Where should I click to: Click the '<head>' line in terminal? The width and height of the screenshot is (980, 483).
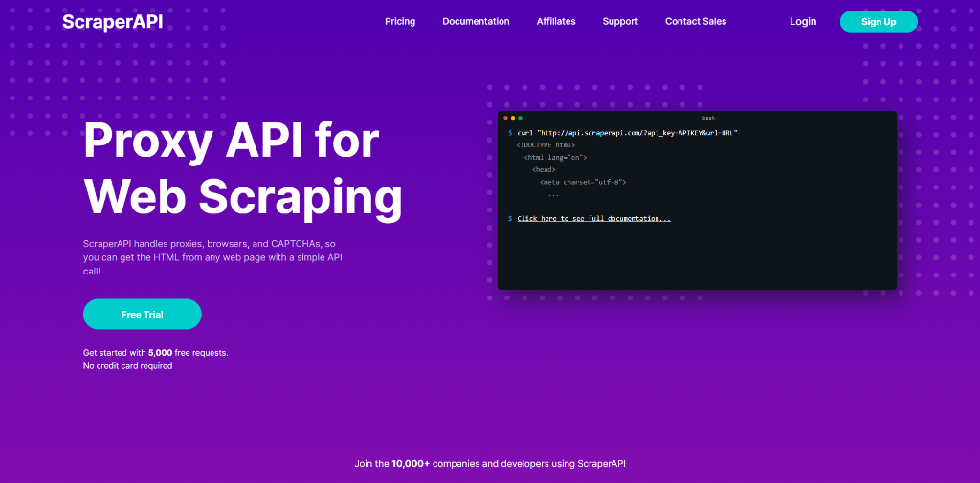[544, 169]
